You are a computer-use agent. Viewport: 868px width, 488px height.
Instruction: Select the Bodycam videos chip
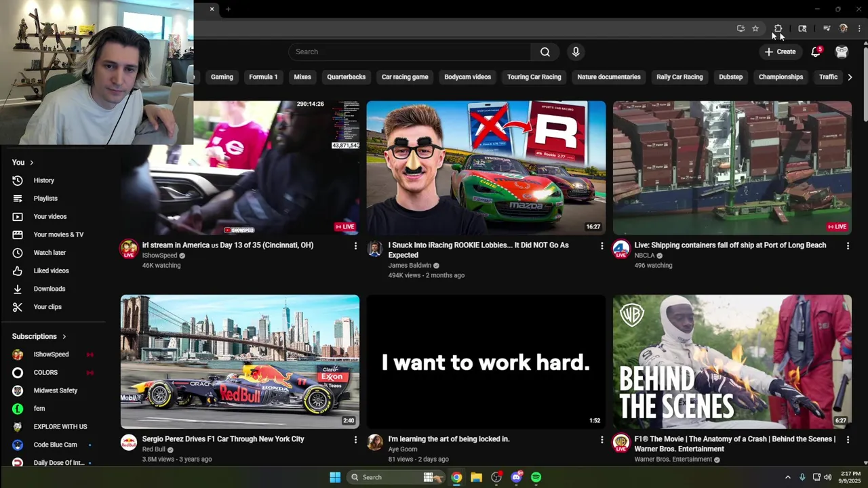tap(467, 77)
